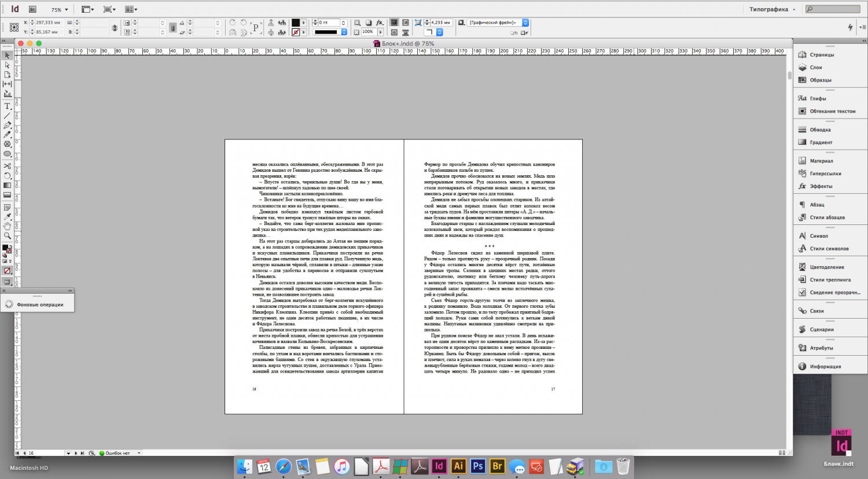The height and width of the screenshot is (479, 868).
Task: Activate the Zoom magnifier tool
Action: click(x=7, y=235)
